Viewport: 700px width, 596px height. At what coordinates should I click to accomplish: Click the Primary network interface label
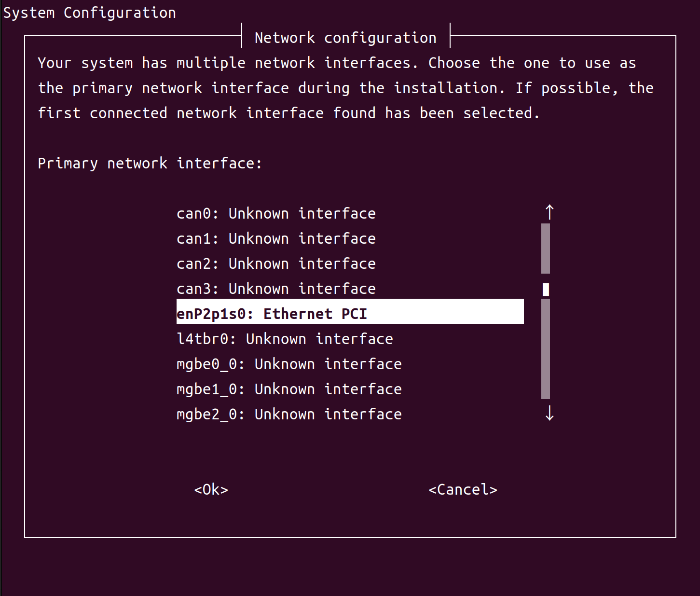[x=150, y=163]
